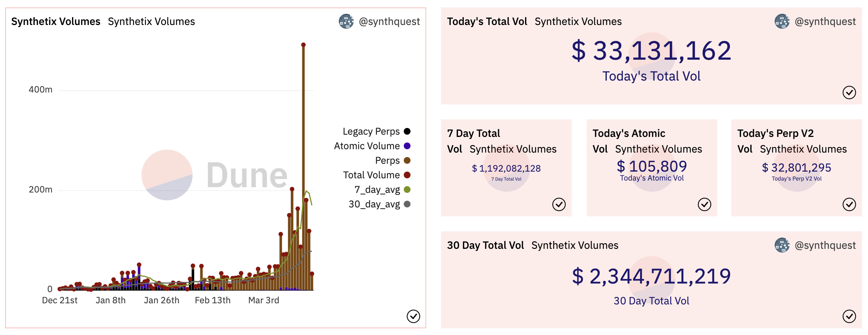Viewport: 868px width, 335px height.
Task: Open Synthetix Volumes chart title link
Action: coord(56,22)
